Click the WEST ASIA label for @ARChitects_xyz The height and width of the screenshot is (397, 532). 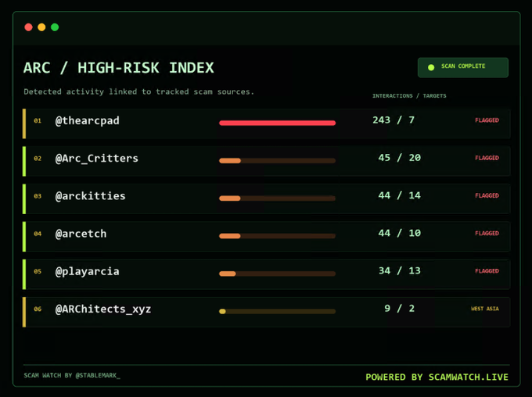pos(485,309)
